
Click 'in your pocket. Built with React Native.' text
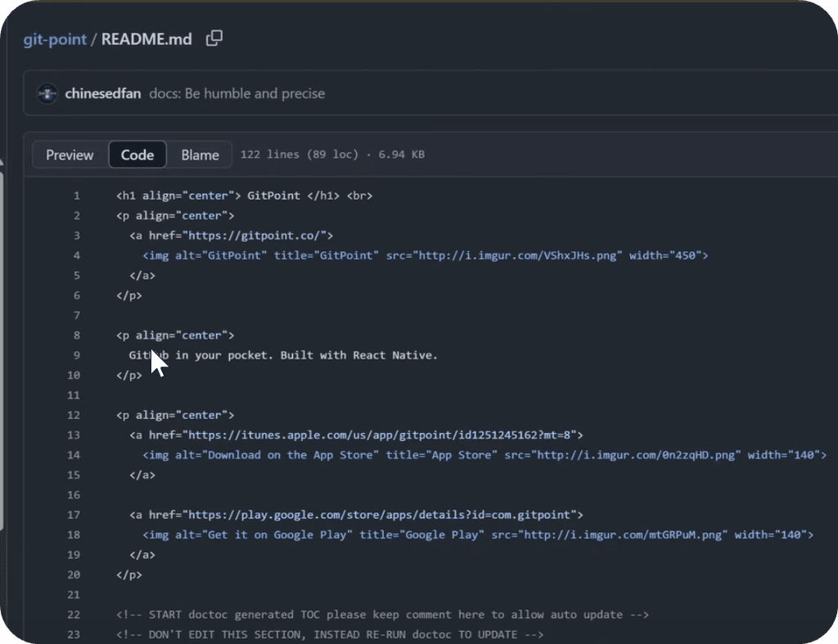307,355
